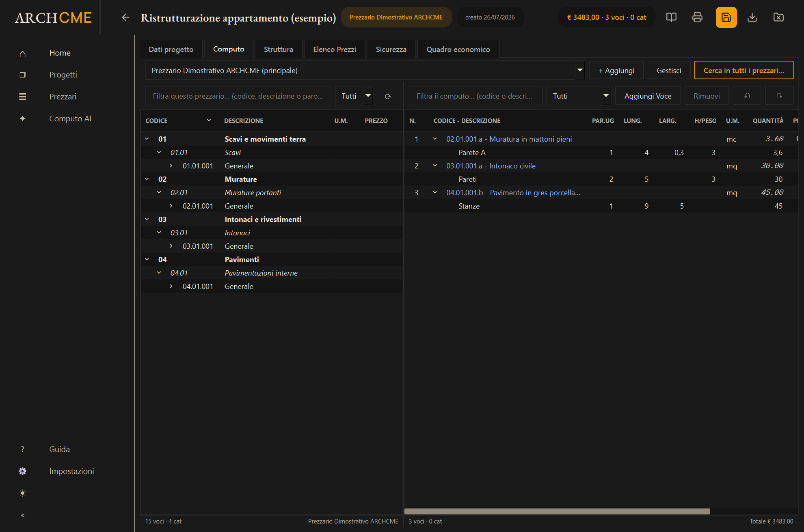Collapse computo row 02.01.001.a Muratura

[435, 139]
